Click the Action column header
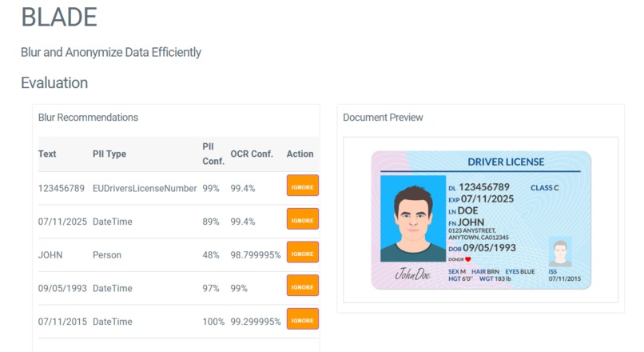Image resolution: width=644 pixels, height=352 pixels. point(300,154)
